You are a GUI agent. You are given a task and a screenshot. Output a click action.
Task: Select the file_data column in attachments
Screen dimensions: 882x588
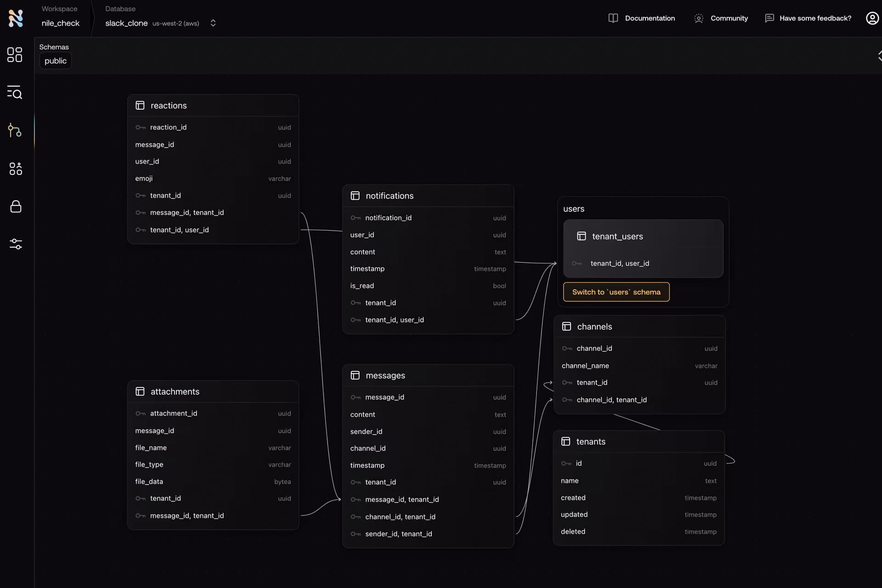click(x=149, y=481)
